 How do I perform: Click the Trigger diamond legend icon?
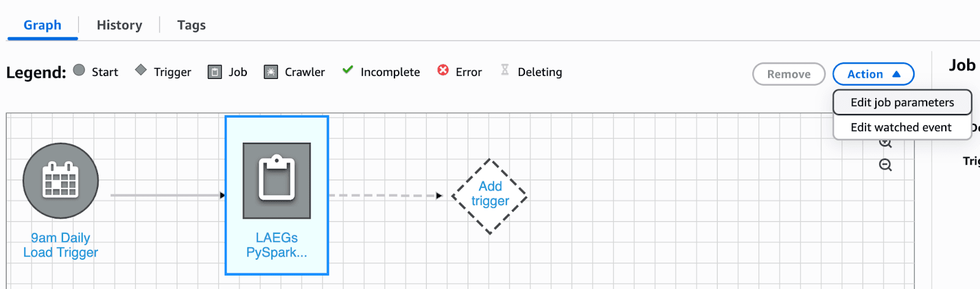[x=141, y=70]
